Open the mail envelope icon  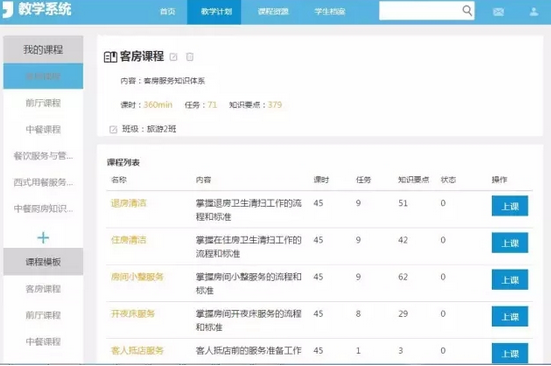click(498, 12)
